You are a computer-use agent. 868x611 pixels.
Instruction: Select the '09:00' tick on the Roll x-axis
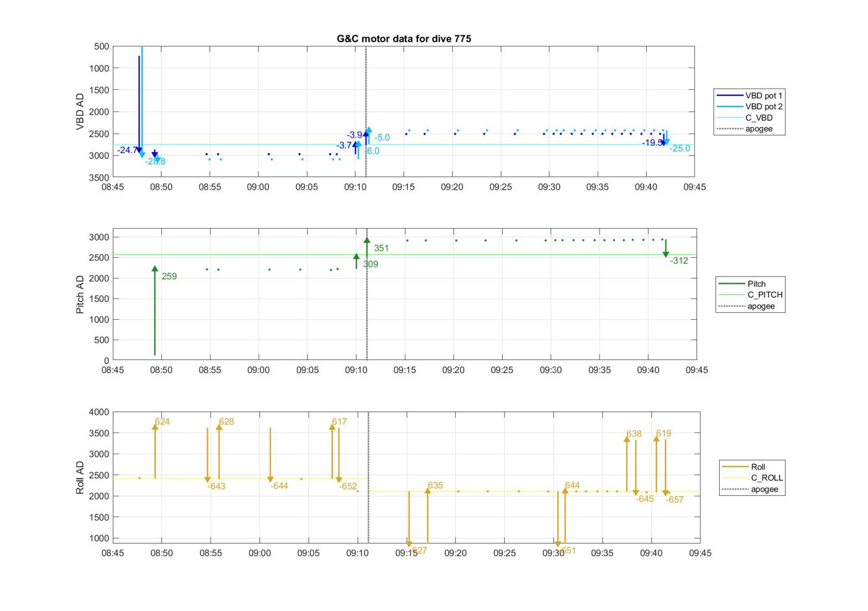pyautogui.click(x=260, y=553)
